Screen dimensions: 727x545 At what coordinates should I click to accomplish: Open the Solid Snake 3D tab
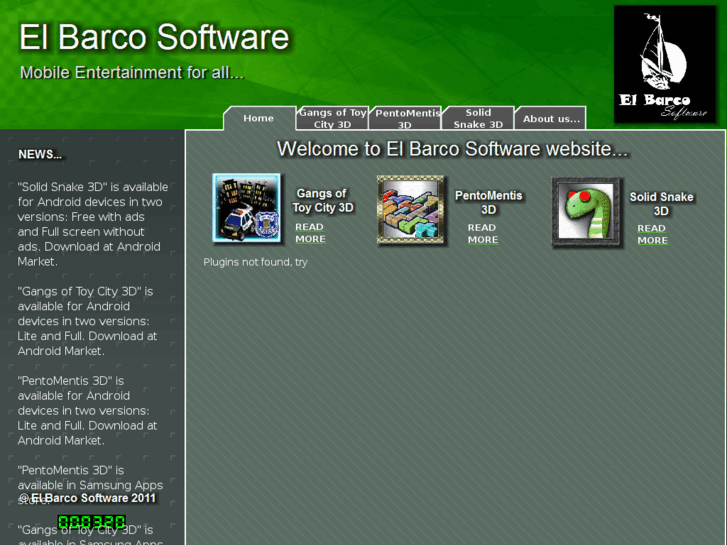pyautogui.click(x=478, y=118)
